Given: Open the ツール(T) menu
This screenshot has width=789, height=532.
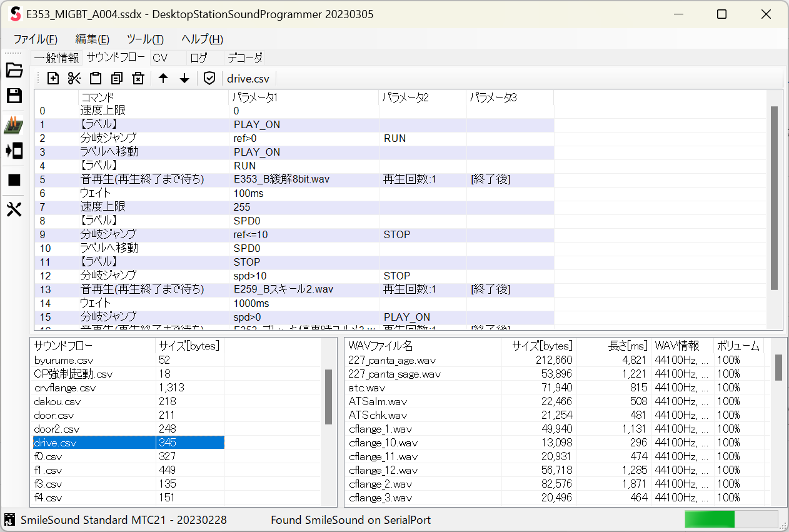Looking at the screenshot, I should click(x=145, y=39).
